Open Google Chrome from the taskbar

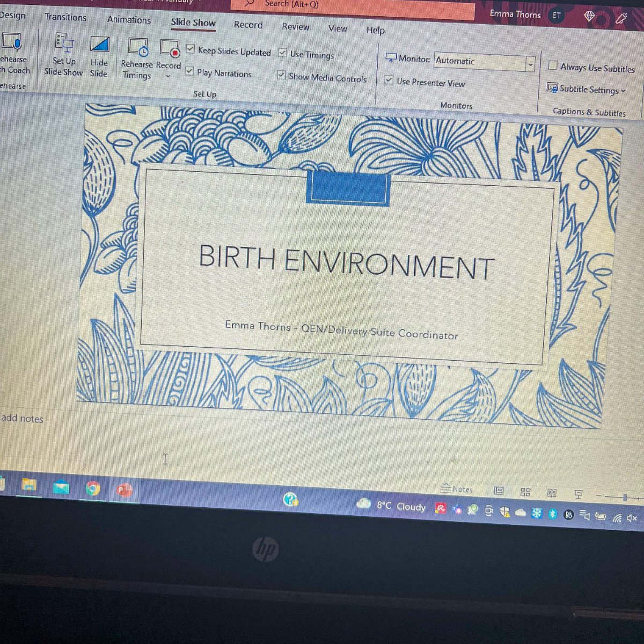93,488
